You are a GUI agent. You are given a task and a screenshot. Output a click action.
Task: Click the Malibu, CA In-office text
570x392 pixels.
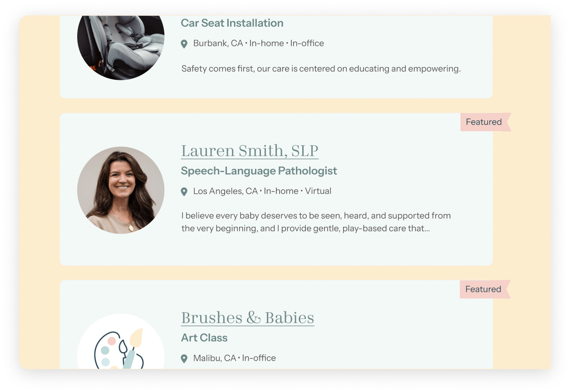click(235, 358)
